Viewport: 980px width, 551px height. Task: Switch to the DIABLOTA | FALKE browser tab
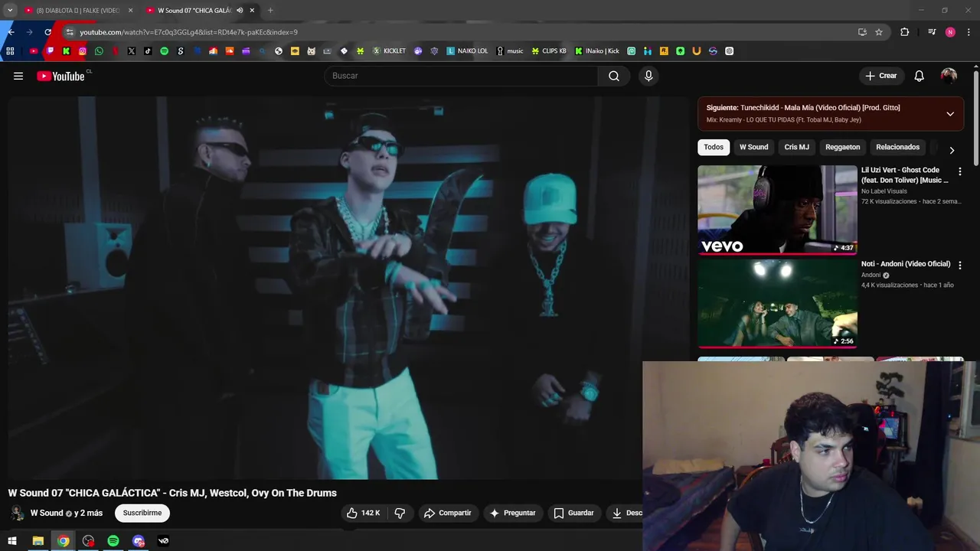[77, 11]
